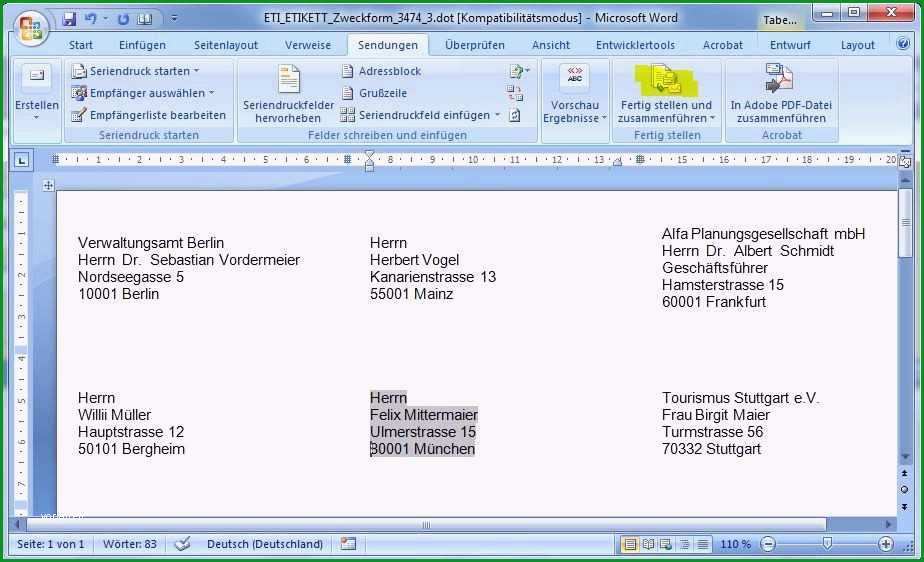Open the Ansicht tab
This screenshot has height=562, width=924.
click(550, 45)
